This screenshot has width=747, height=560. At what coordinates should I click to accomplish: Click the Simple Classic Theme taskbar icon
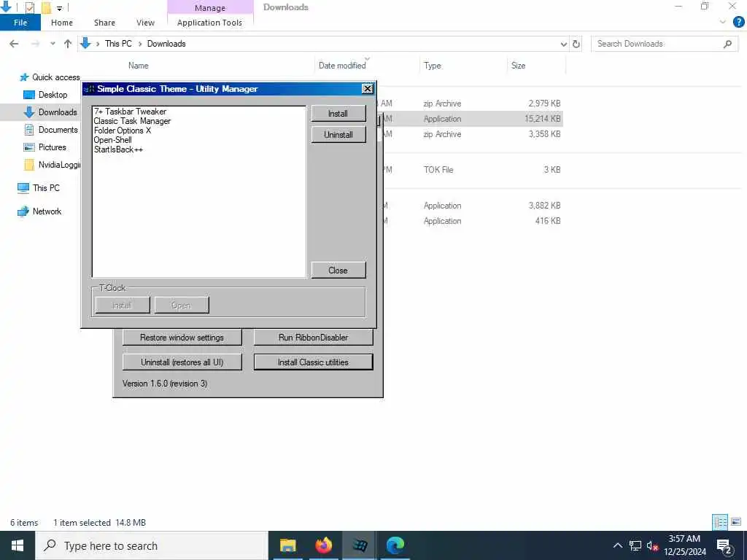pyautogui.click(x=359, y=545)
